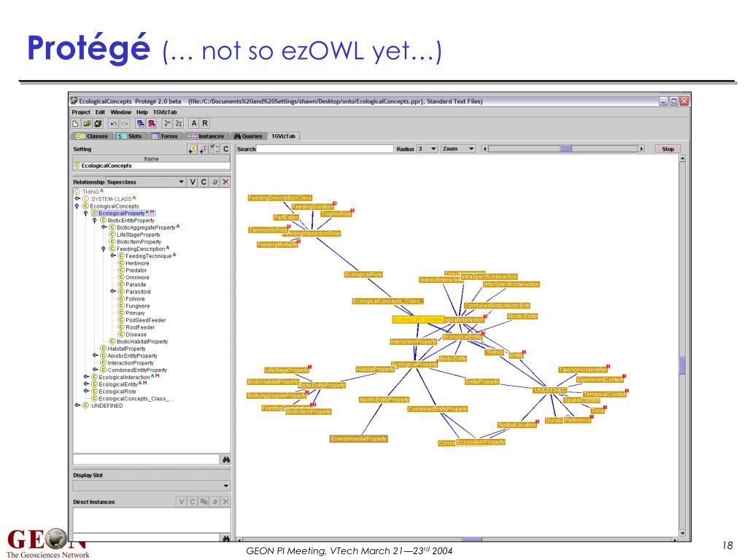Expand the EcologicalInteraction tree node
Image resolution: width=747 pixels, height=560 pixels.
coord(86,377)
